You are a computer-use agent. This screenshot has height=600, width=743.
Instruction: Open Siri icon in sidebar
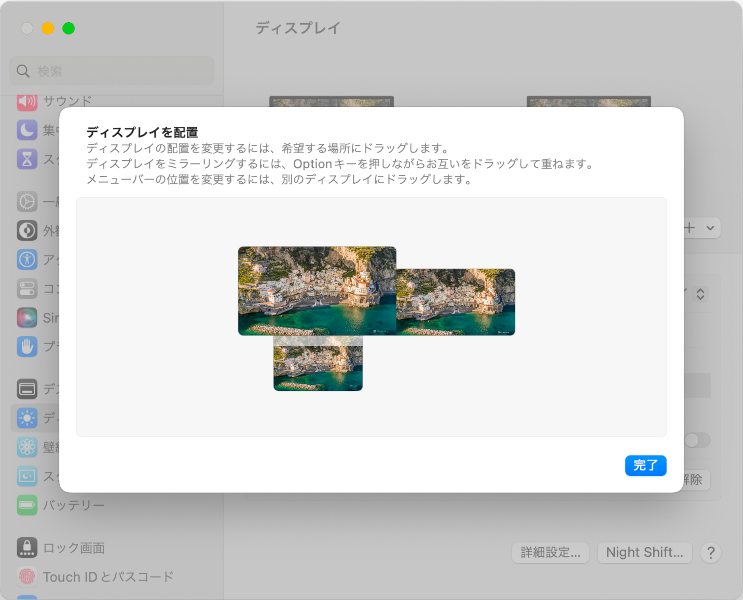[x=27, y=318]
